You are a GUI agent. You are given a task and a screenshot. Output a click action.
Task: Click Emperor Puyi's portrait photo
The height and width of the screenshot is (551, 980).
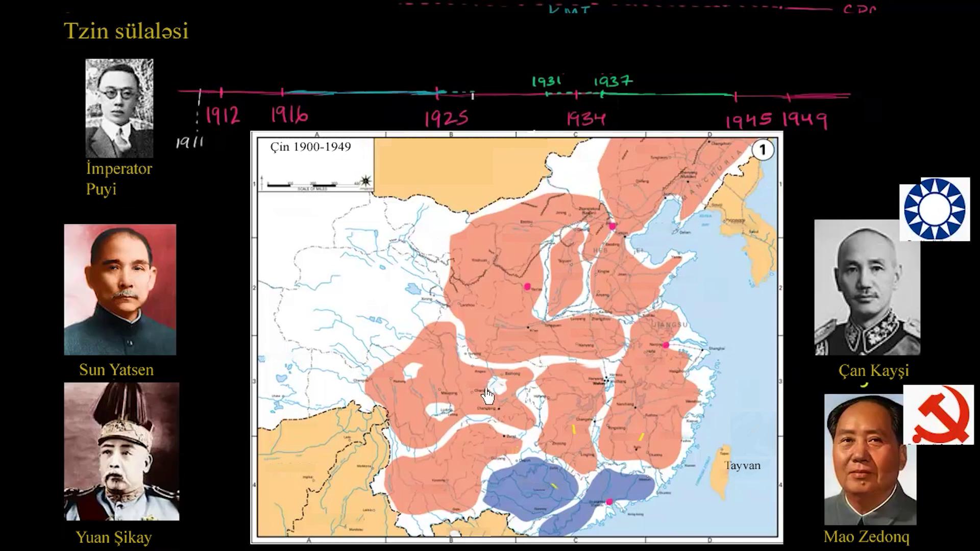[x=119, y=108]
